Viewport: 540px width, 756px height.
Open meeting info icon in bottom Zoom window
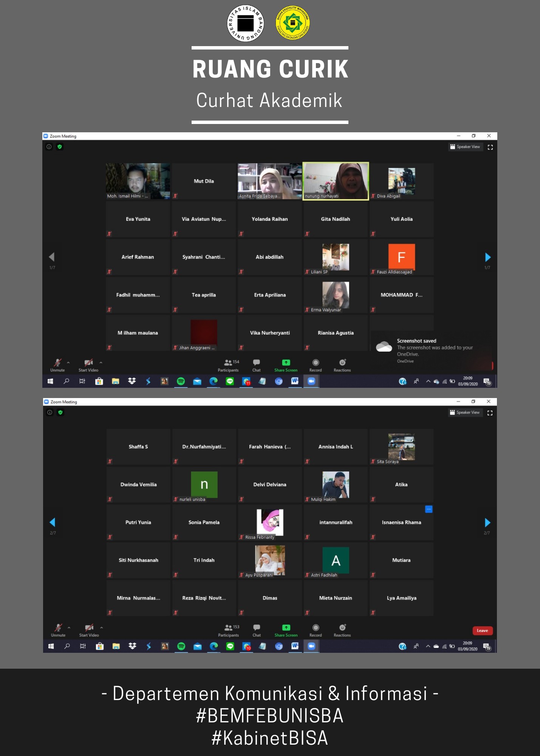[50, 412]
